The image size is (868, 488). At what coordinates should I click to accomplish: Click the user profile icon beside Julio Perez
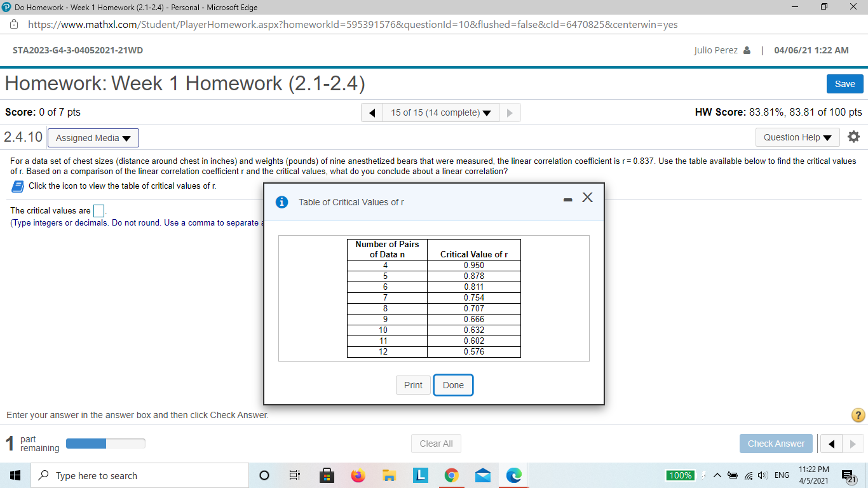click(747, 50)
